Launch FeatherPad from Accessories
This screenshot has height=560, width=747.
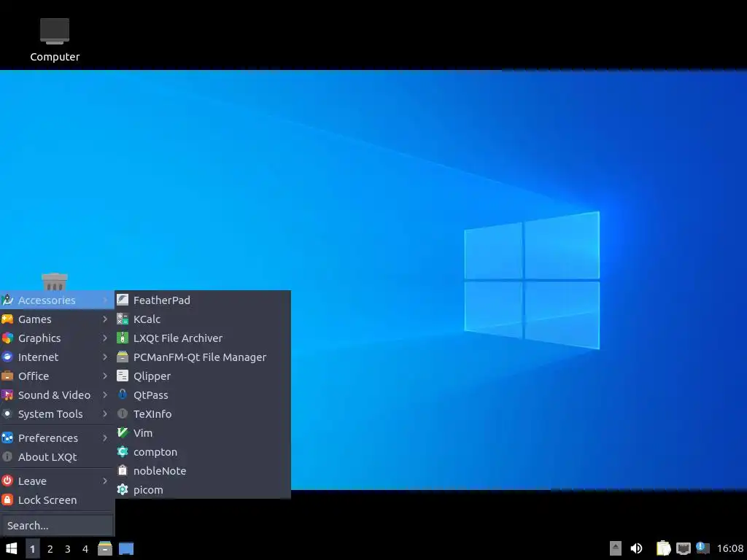point(203,300)
